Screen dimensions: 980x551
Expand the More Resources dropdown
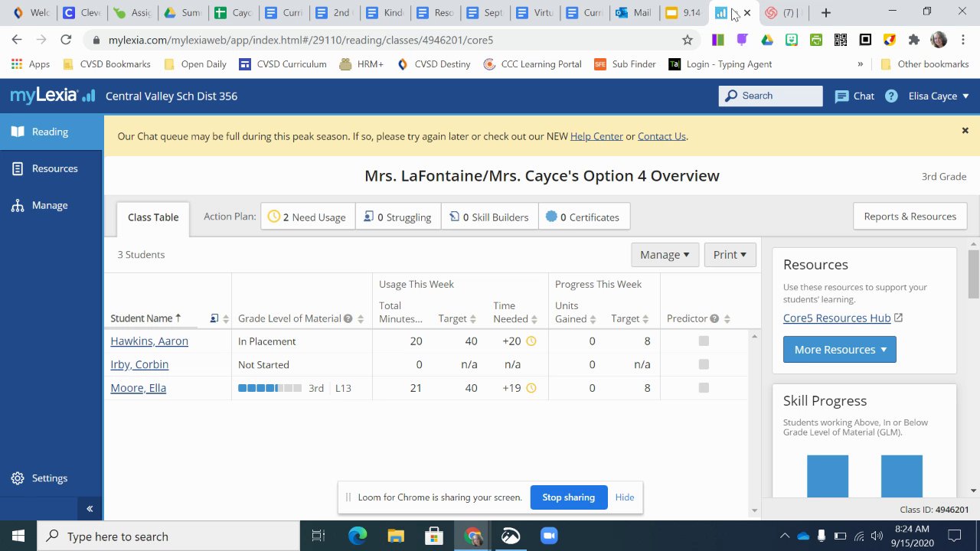click(840, 350)
